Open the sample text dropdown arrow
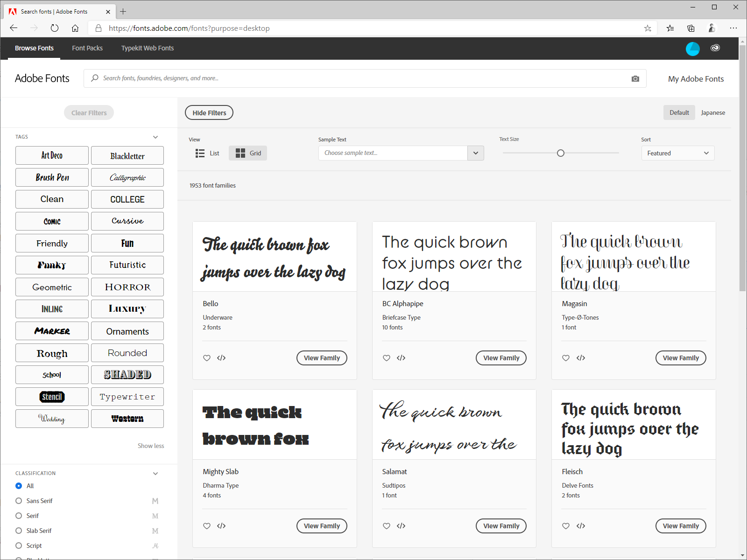Screen dimensions: 747x560 476,153
